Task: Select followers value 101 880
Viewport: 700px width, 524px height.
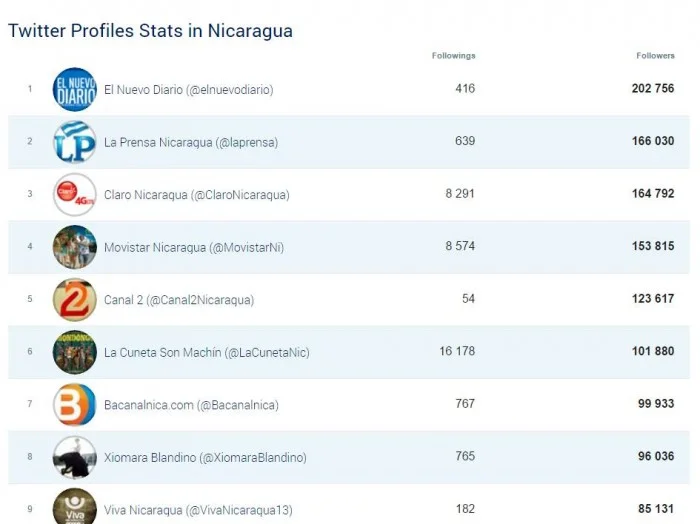Action: click(653, 351)
